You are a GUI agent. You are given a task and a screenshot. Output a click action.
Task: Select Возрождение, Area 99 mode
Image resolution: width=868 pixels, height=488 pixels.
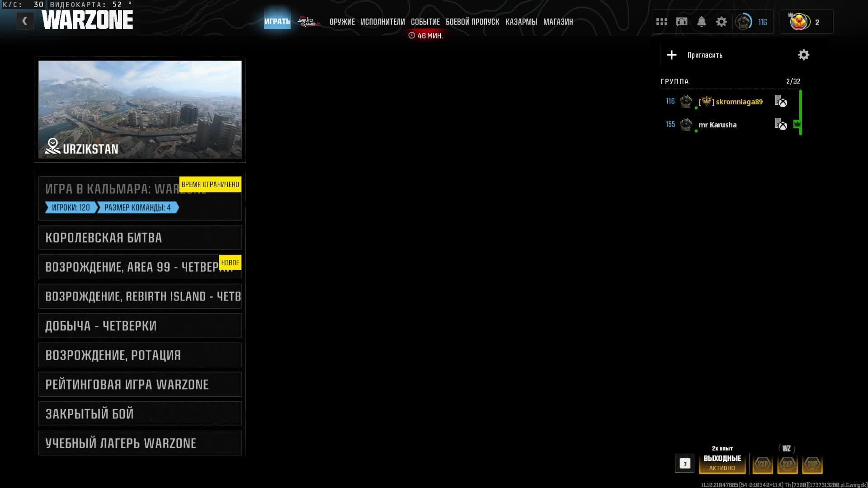(140, 267)
